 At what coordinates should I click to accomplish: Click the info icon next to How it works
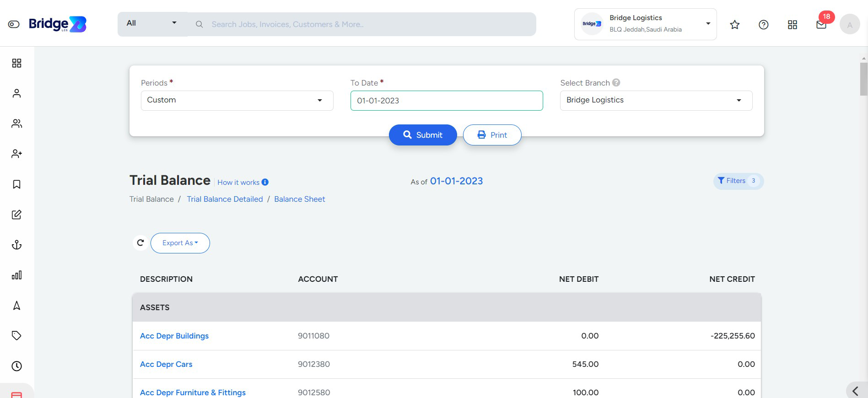point(265,182)
